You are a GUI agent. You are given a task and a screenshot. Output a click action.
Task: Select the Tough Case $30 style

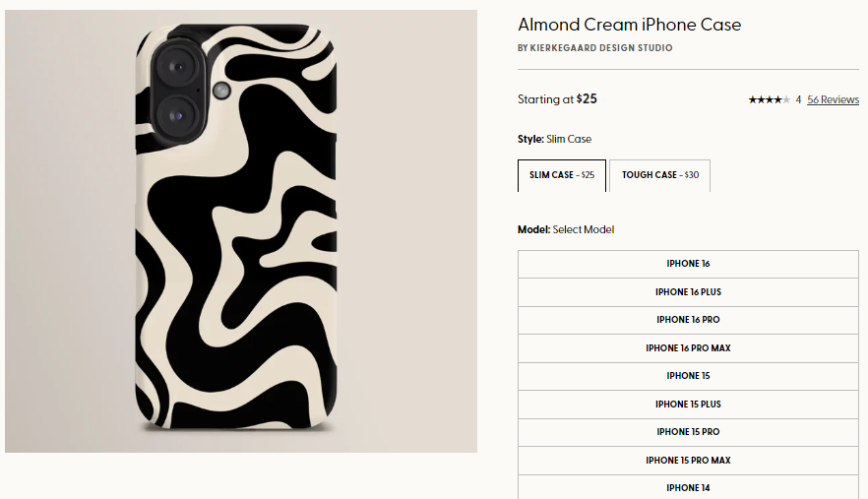coord(659,175)
